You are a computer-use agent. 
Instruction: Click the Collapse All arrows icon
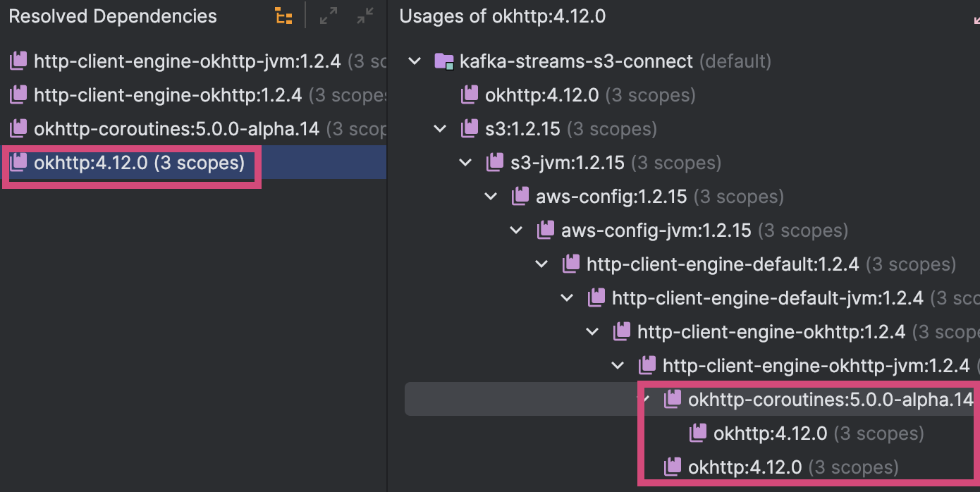(x=365, y=17)
